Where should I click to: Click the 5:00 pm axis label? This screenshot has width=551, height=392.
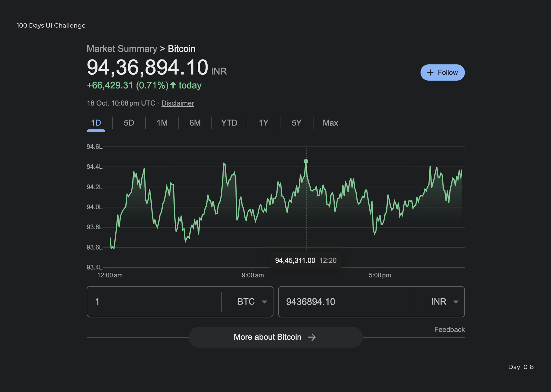point(380,275)
